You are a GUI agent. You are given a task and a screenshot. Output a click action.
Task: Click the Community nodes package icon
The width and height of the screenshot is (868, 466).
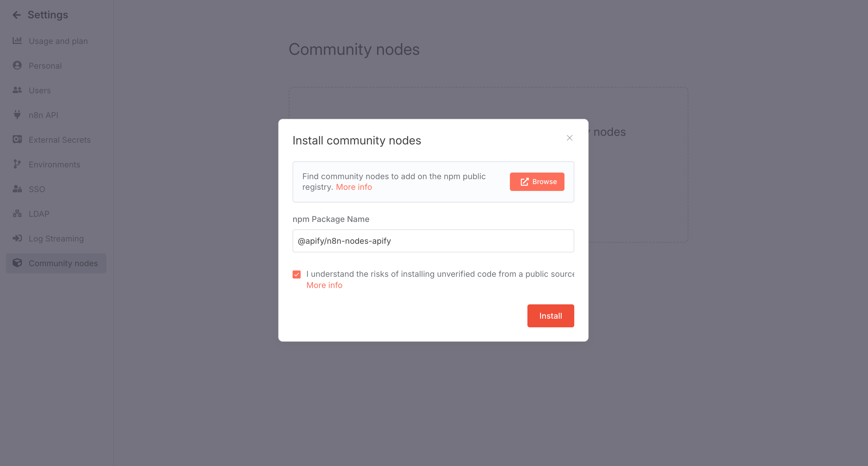coord(17,263)
